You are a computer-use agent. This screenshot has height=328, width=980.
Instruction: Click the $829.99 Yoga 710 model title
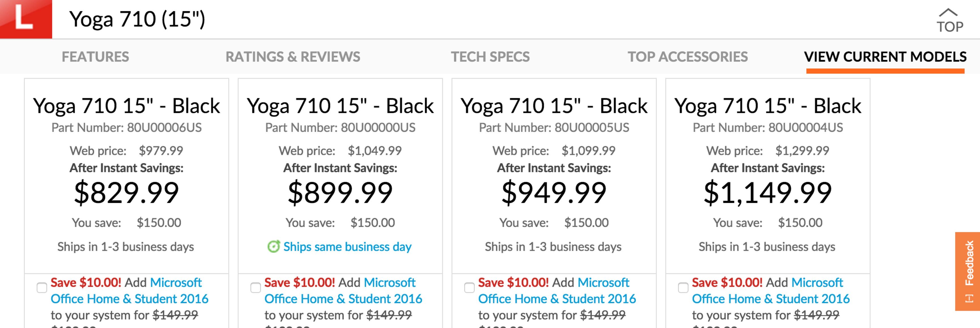pyautogui.click(x=126, y=106)
